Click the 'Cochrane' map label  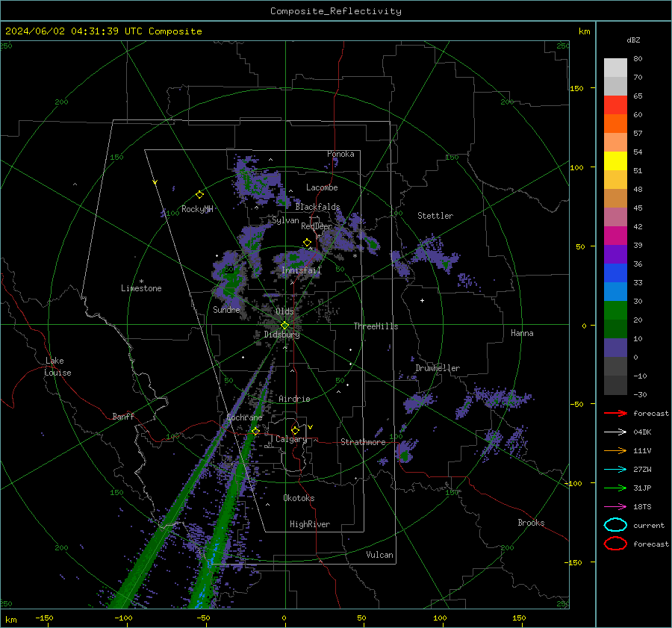pyautogui.click(x=244, y=417)
